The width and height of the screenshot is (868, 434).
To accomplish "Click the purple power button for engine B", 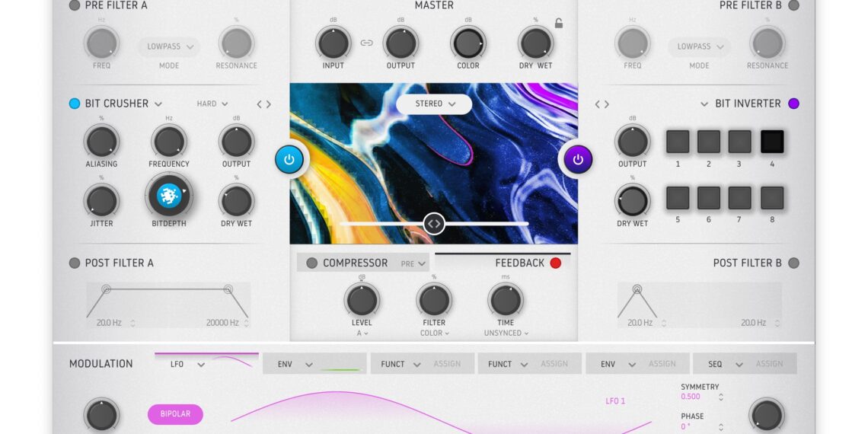I will 578,160.
